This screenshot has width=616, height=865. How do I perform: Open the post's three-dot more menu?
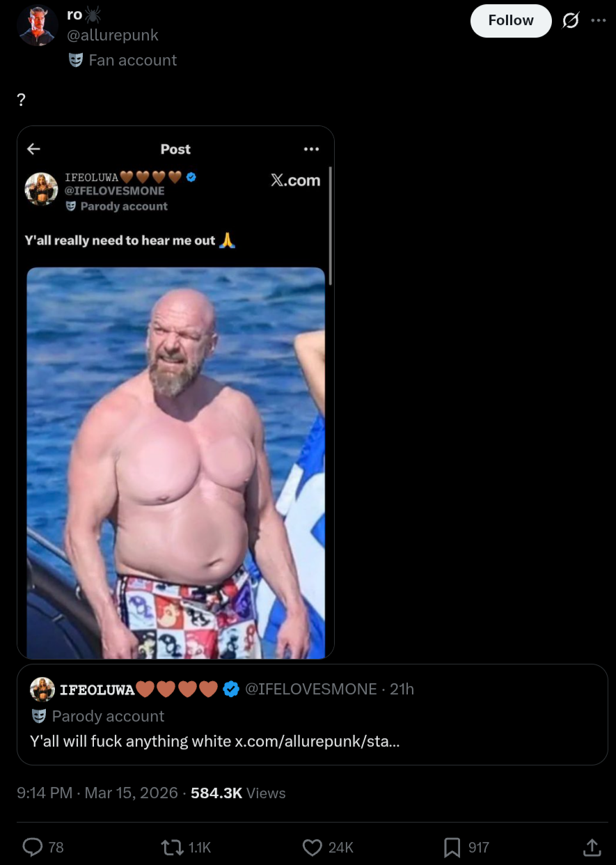coord(599,20)
